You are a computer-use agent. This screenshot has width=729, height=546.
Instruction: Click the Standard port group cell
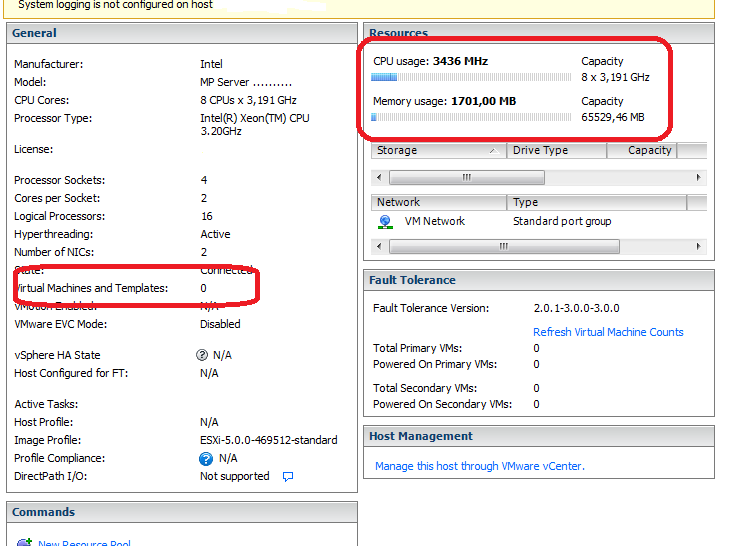[x=562, y=221]
